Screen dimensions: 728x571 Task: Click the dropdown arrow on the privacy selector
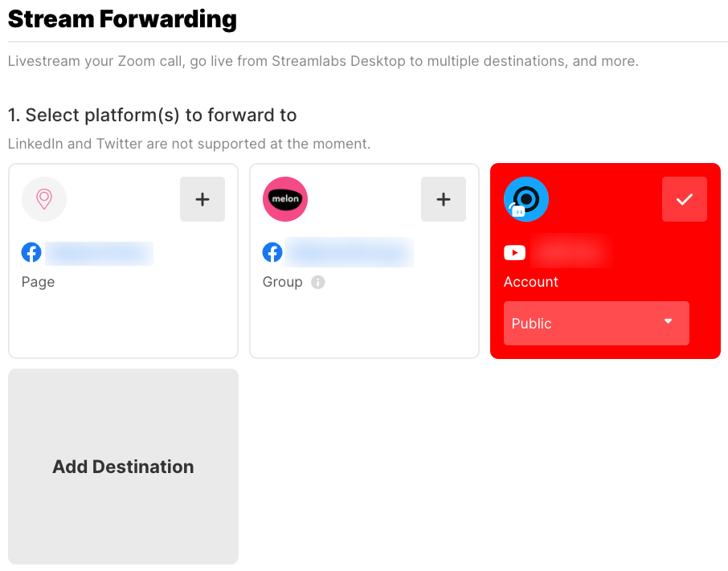pyautogui.click(x=668, y=322)
